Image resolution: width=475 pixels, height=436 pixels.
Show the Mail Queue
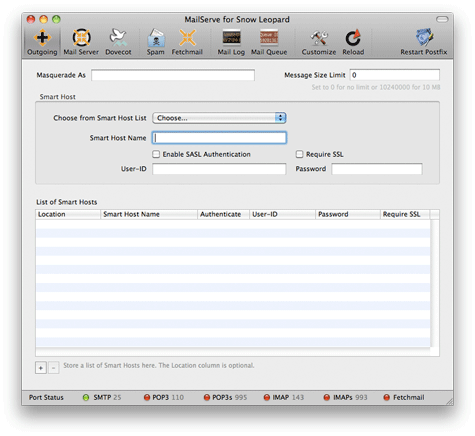[269, 42]
